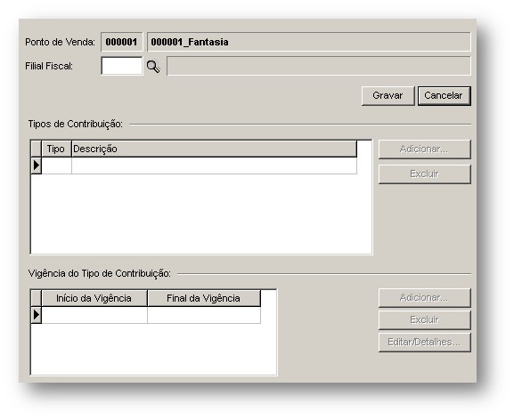
Task: Click Adicionar for Tipos de Contribuição
Action: 425,149
